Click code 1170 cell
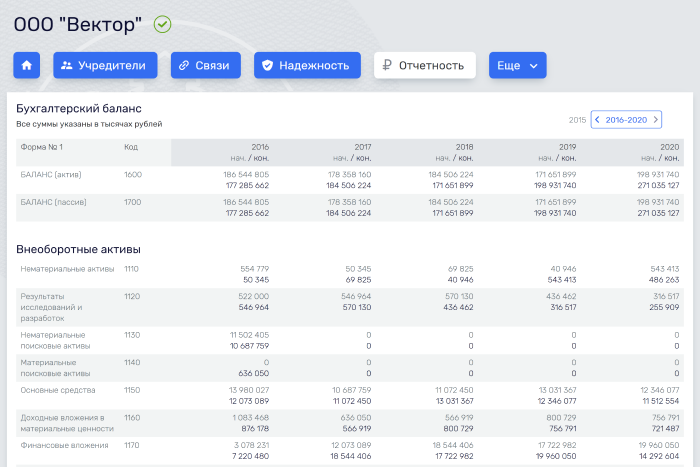Screen dimensions: 700x467 pos(132,446)
